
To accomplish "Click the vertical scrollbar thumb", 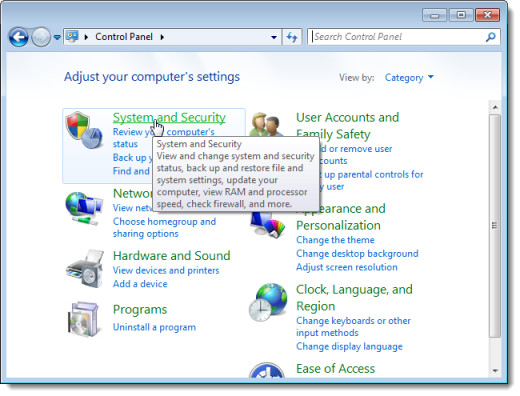I will coord(495,226).
